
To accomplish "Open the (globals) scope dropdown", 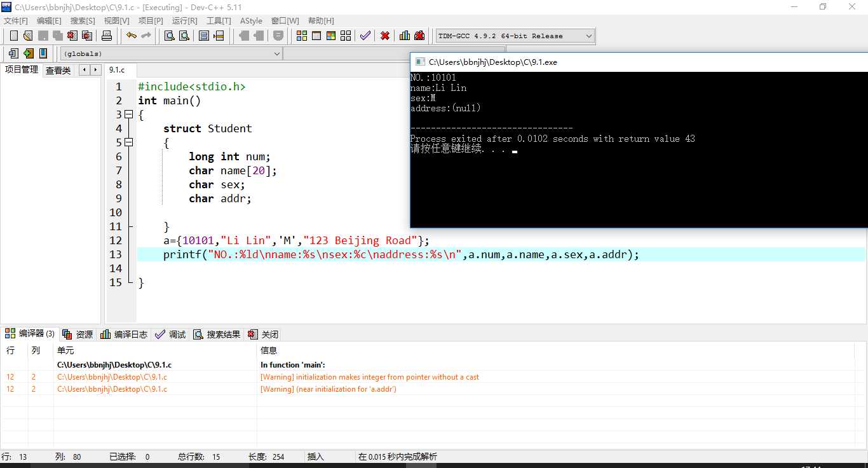I will click(171, 53).
